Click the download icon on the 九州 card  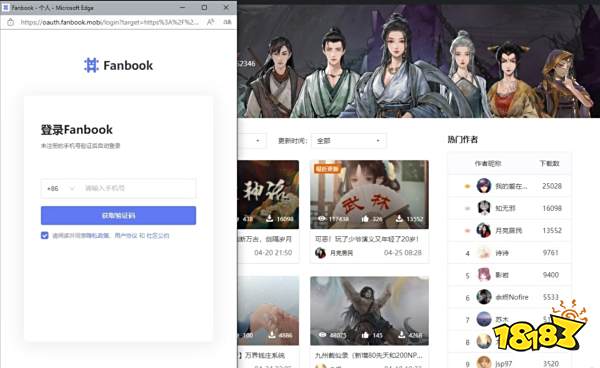pos(401,335)
